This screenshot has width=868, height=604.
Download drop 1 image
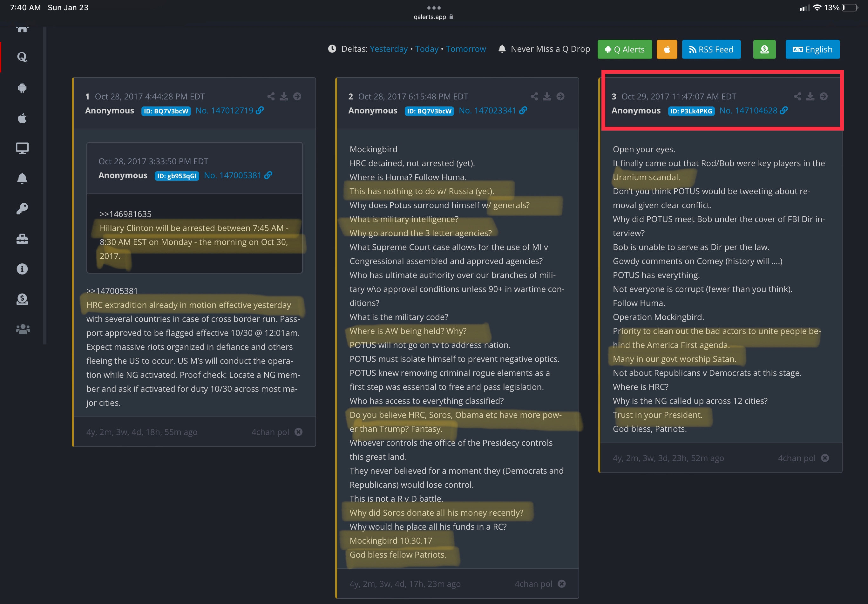[x=283, y=96]
